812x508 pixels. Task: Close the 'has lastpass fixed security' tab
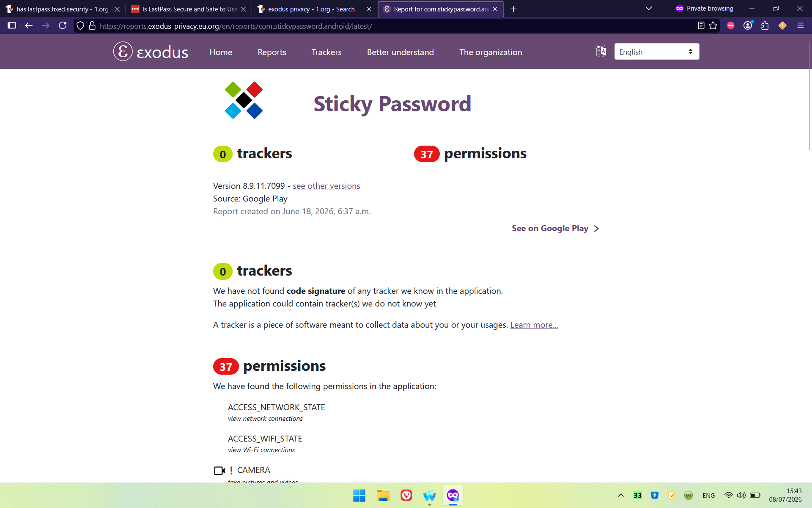pyautogui.click(x=117, y=9)
